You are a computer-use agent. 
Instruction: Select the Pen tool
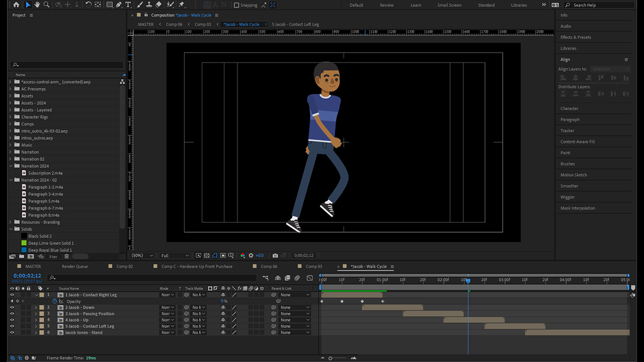119,5
